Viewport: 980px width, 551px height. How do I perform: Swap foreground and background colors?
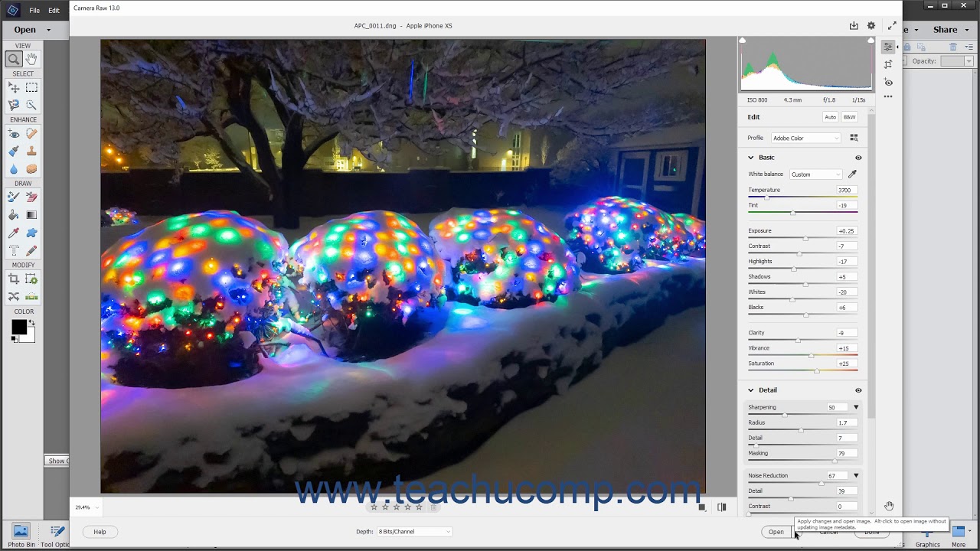tap(31, 323)
